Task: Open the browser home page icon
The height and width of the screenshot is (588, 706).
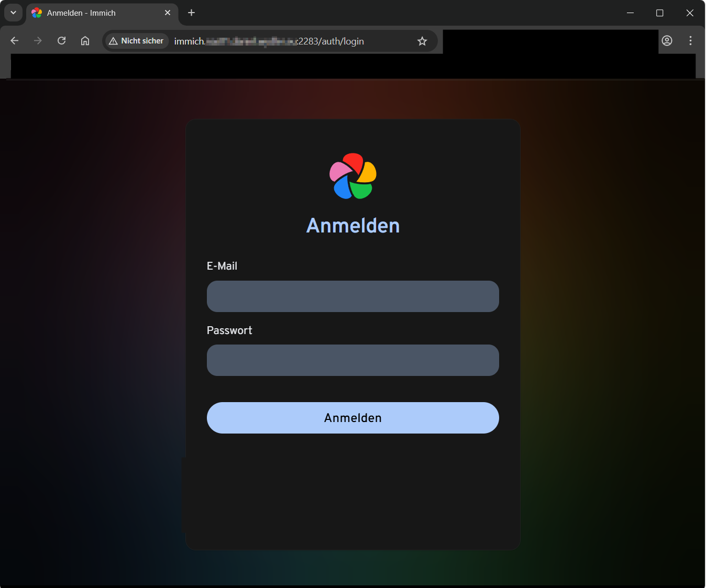Action: [85, 41]
